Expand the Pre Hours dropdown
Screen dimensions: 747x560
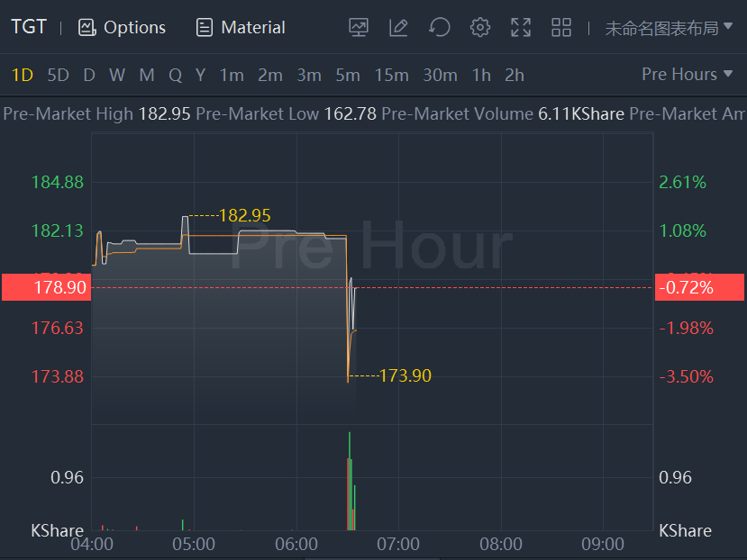687,75
